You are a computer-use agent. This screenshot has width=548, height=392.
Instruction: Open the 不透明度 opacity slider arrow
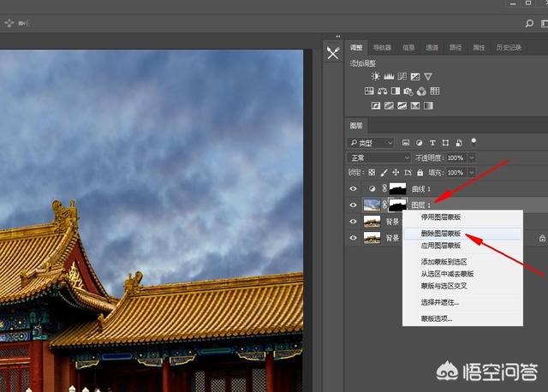[472, 158]
